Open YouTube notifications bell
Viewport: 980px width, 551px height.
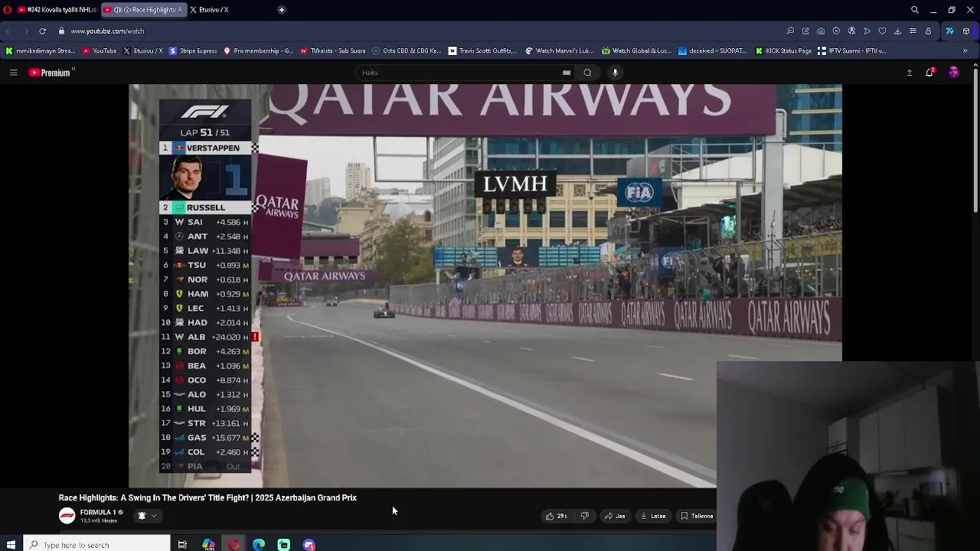tap(929, 73)
